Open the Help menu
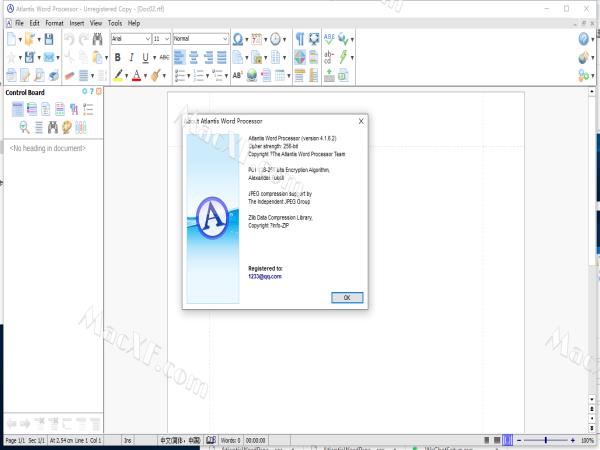600x450 pixels. [134, 23]
